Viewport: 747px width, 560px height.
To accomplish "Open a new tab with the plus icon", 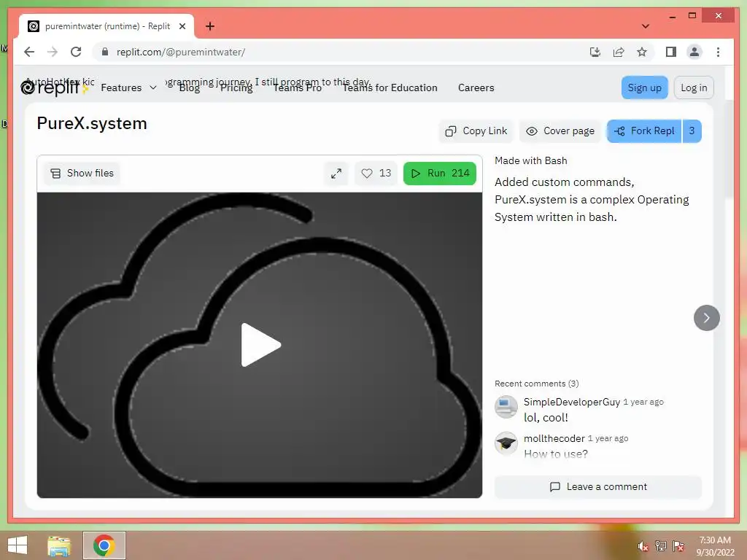I will 209,26.
